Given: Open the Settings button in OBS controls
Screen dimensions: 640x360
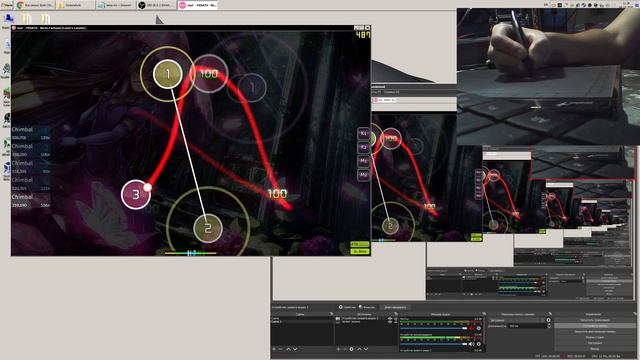Looking at the screenshot, I should point(595,343).
